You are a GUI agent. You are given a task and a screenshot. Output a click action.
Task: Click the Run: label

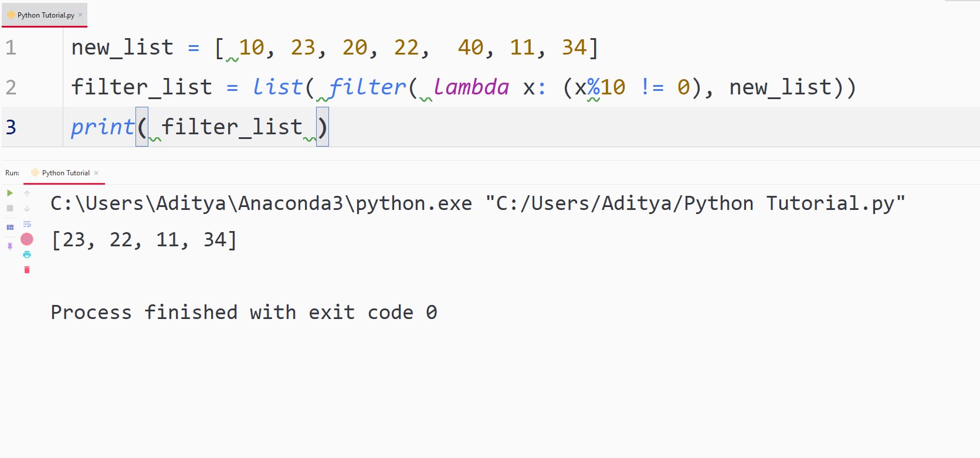(x=12, y=172)
